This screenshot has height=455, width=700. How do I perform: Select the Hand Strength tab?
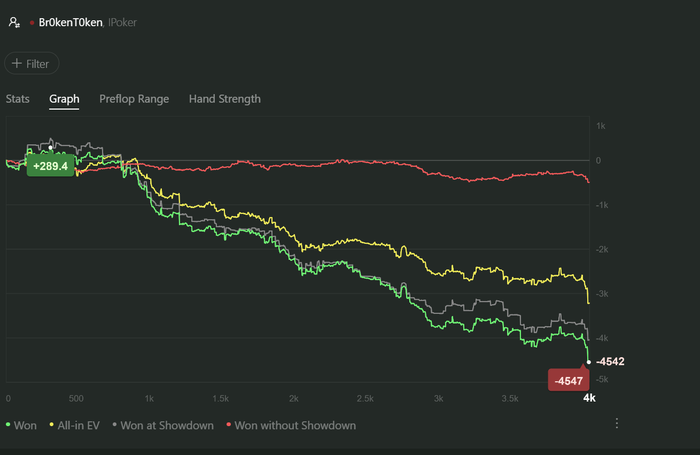tap(225, 99)
